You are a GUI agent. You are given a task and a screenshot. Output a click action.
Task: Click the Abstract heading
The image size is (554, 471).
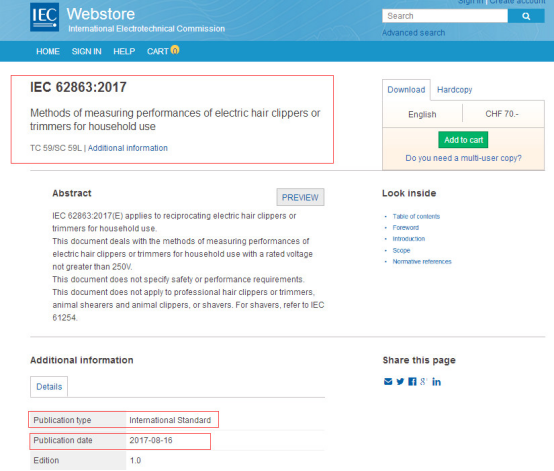click(x=72, y=193)
